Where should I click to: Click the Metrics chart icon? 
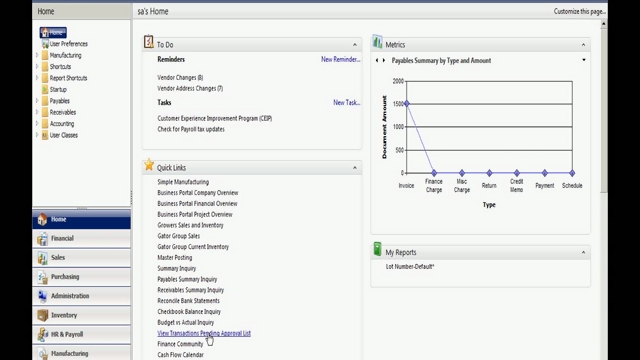[x=378, y=42]
